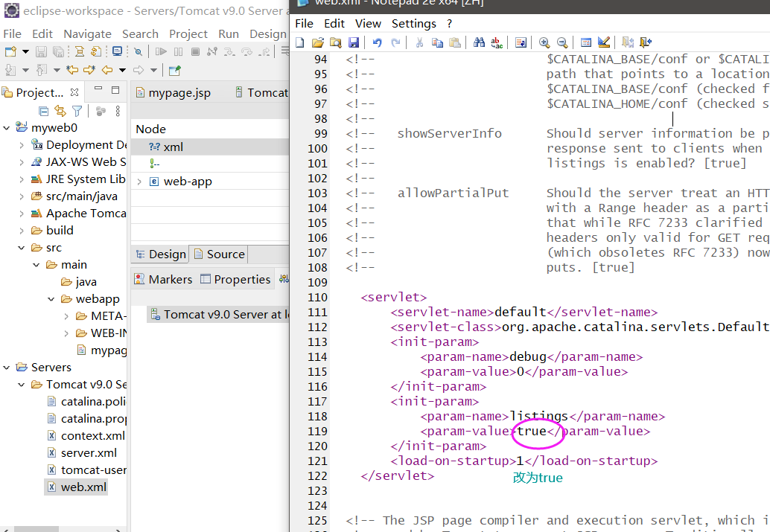
Task: Select server.xml in Servers folder
Action: (x=82, y=453)
